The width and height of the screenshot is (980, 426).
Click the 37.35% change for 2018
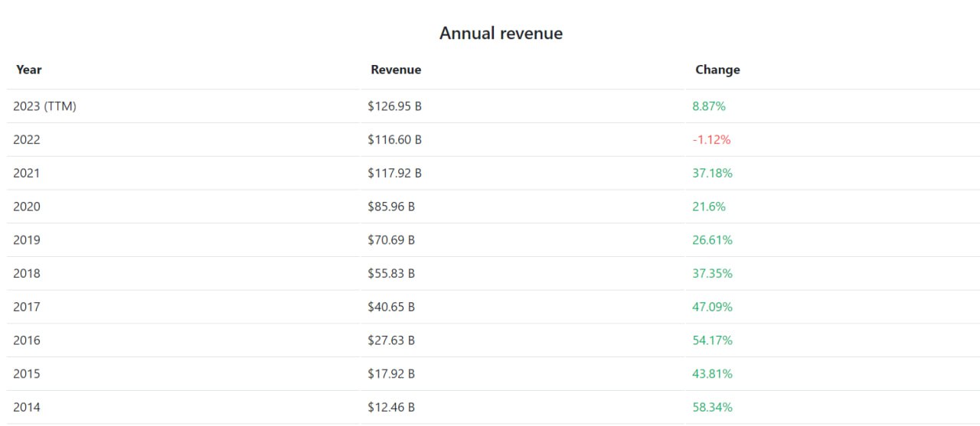712,274
